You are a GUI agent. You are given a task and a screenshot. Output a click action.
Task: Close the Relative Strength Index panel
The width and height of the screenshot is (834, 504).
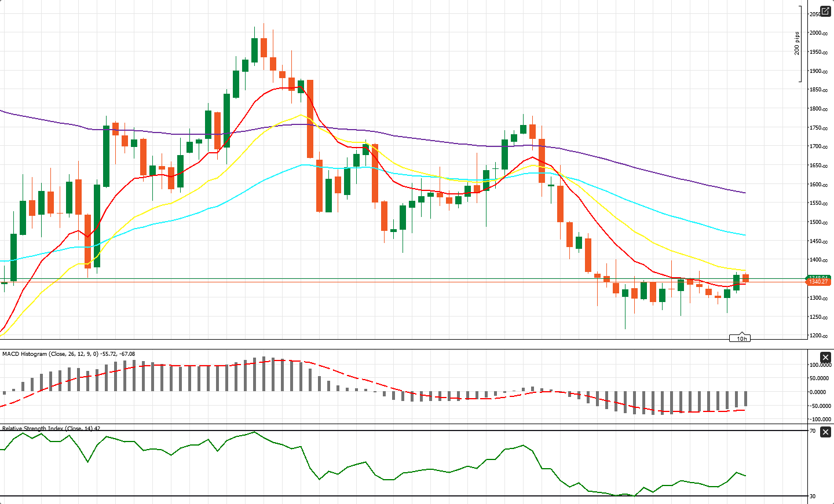826,432
